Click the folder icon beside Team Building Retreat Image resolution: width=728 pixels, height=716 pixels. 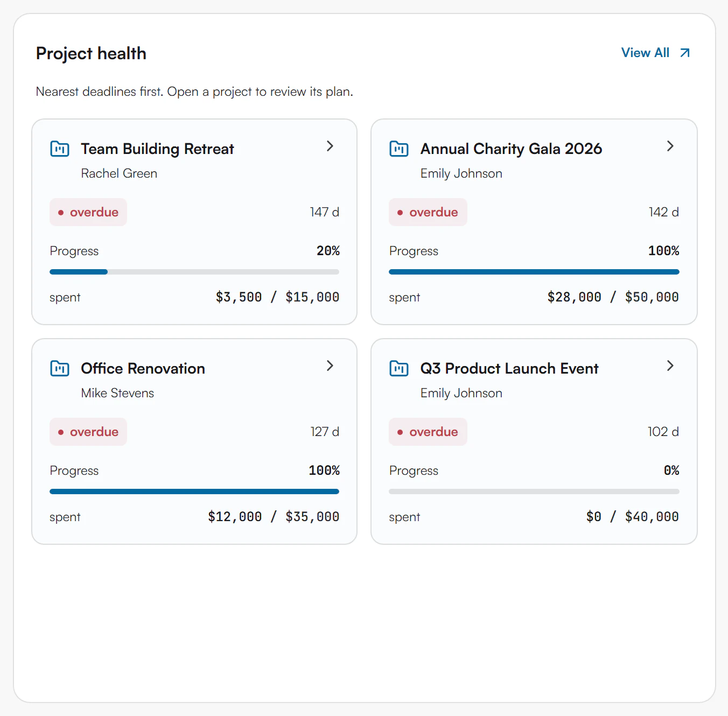pyautogui.click(x=60, y=149)
